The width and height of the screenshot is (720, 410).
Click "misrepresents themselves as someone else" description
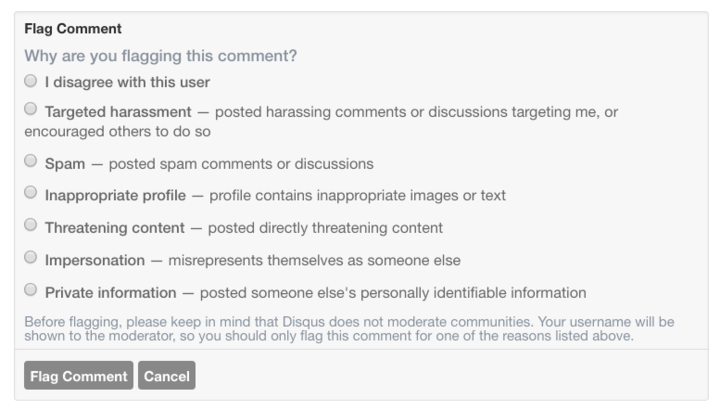(x=315, y=260)
